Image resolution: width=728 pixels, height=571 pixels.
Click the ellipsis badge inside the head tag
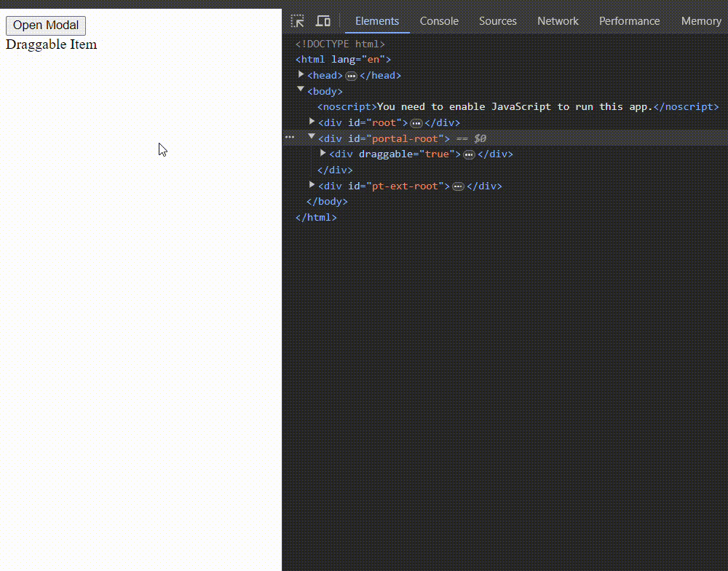click(351, 76)
